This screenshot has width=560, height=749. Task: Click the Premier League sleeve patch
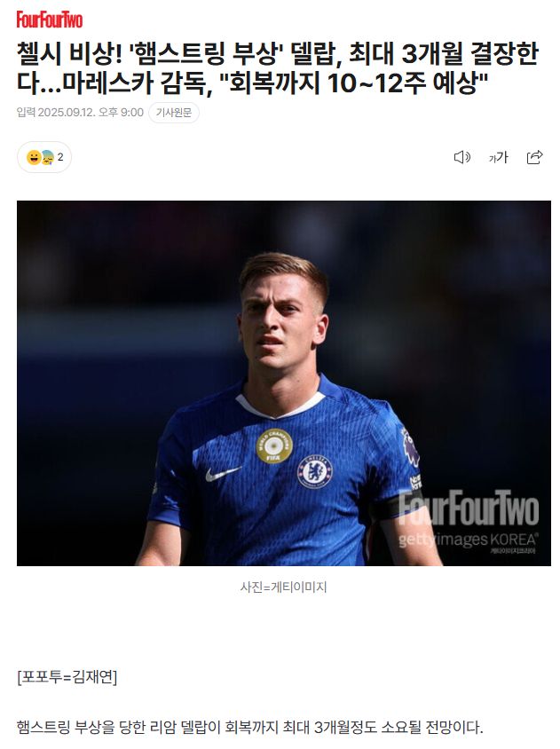(410, 448)
